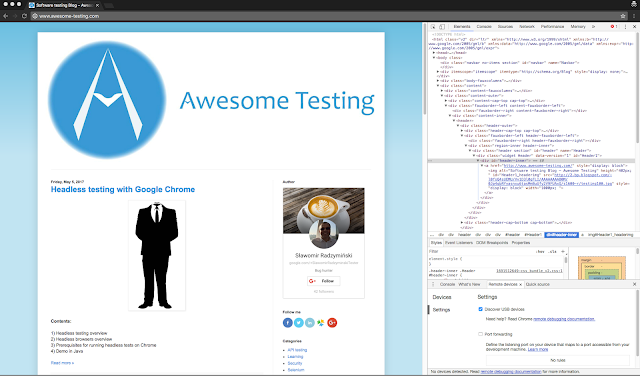Open the Facebook follow icon
The width and height of the screenshot is (640, 376).
(x=288, y=323)
